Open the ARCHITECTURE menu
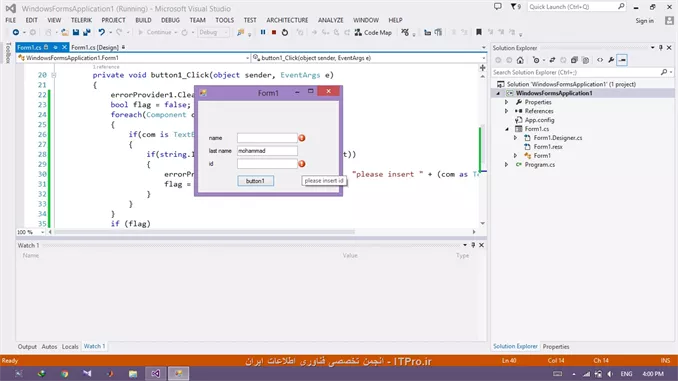Image resolution: width=678 pixels, height=381 pixels. coord(287,20)
